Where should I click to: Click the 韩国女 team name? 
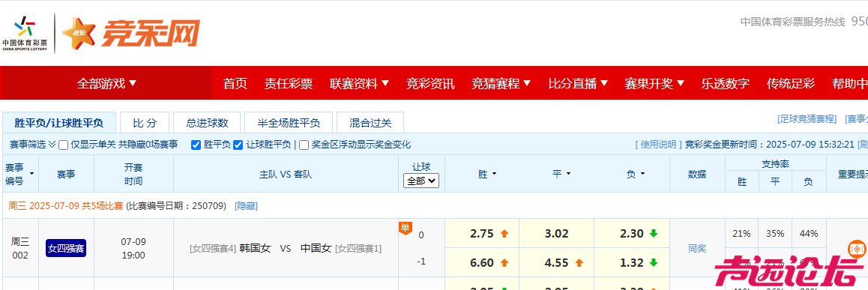click(255, 249)
